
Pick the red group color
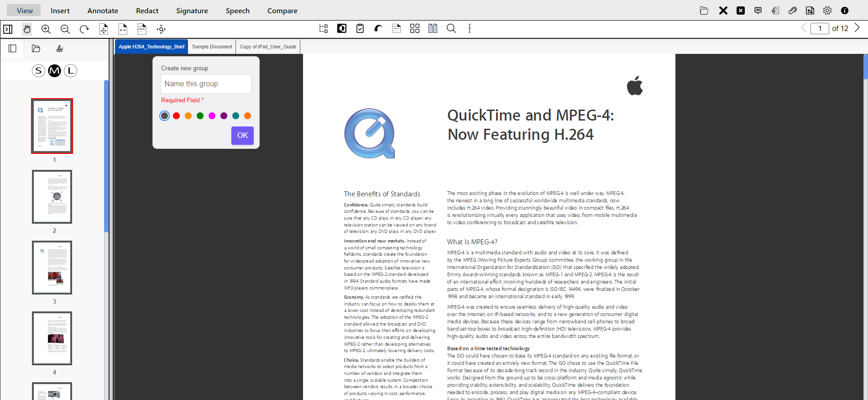[x=177, y=116]
